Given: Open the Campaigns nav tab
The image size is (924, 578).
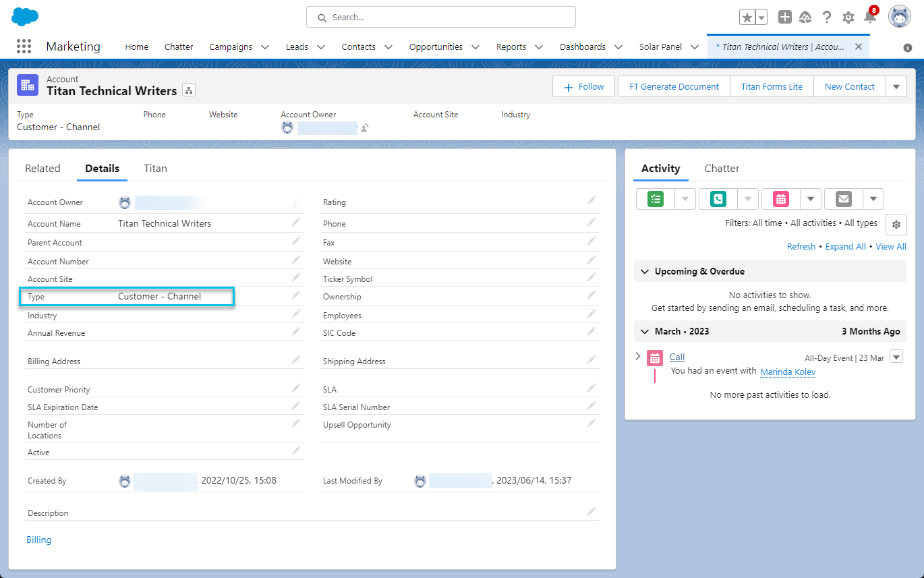Looking at the screenshot, I should [231, 47].
